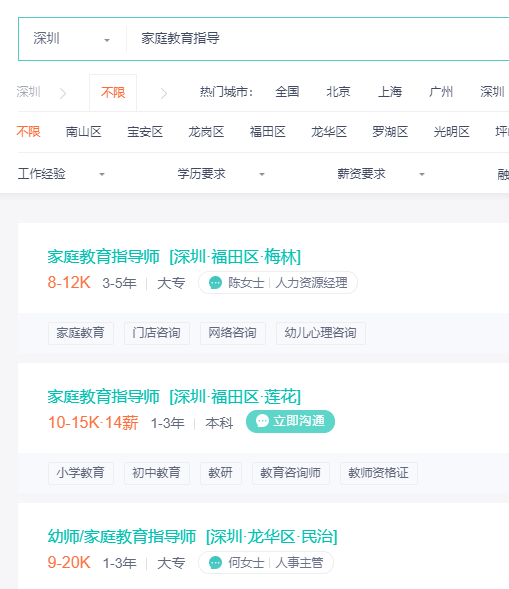Click the 门店咨询 tag
This screenshot has height=589, width=509.
[157, 333]
